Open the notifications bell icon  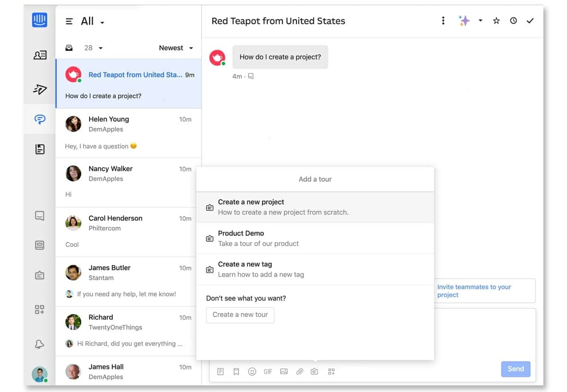(x=40, y=344)
